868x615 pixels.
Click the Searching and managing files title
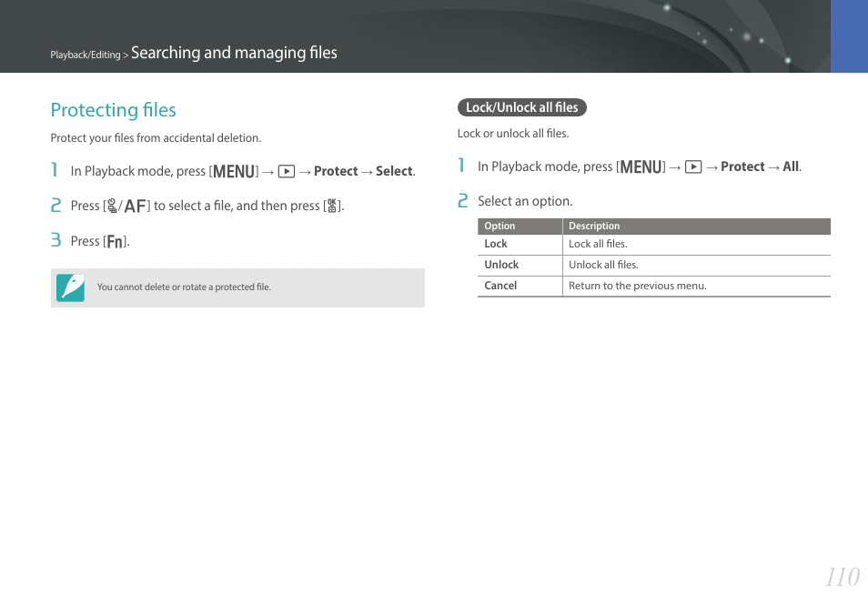234,53
